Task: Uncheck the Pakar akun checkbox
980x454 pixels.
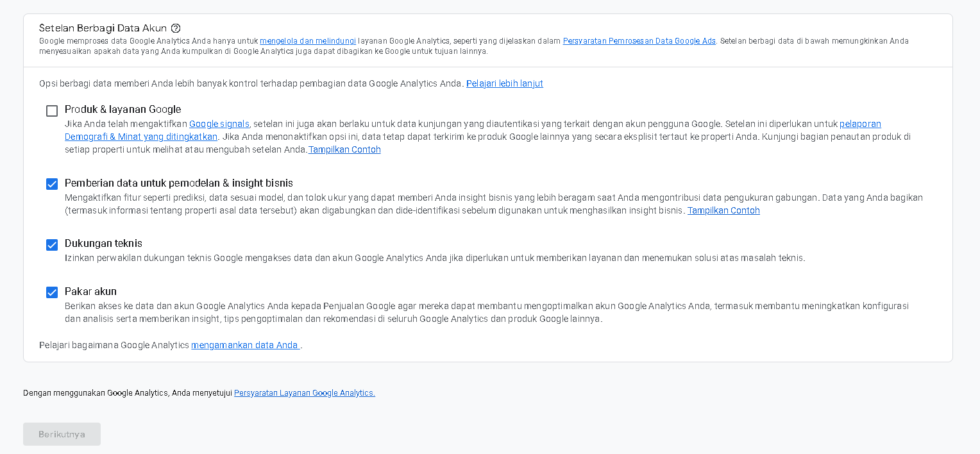Action: pyautogui.click(x=52, y=292)
